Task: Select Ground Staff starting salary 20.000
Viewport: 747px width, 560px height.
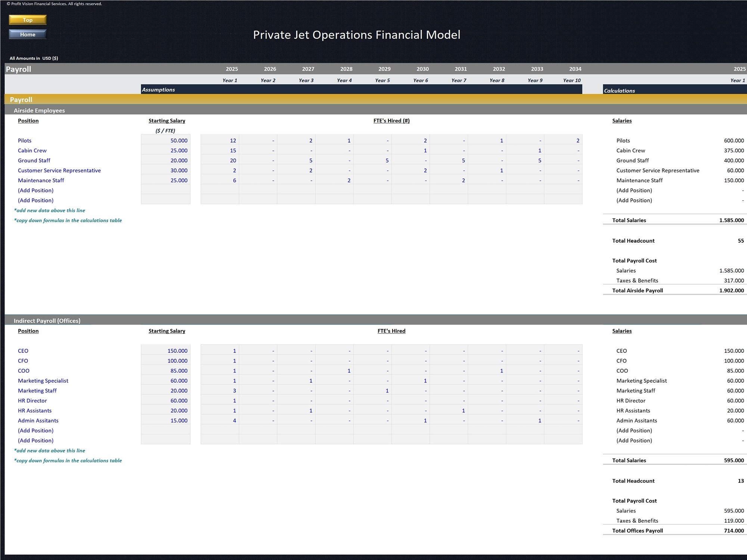Action: [165, 161]
